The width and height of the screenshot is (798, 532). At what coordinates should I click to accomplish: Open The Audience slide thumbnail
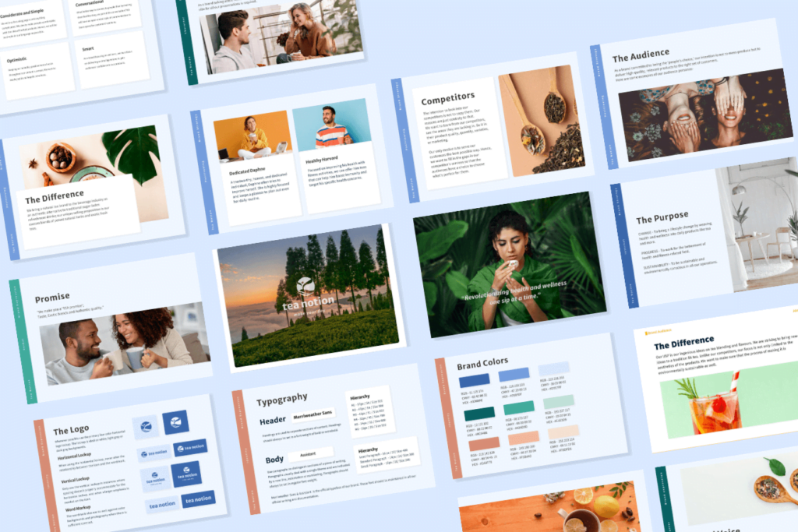click(x=694, y=97)
